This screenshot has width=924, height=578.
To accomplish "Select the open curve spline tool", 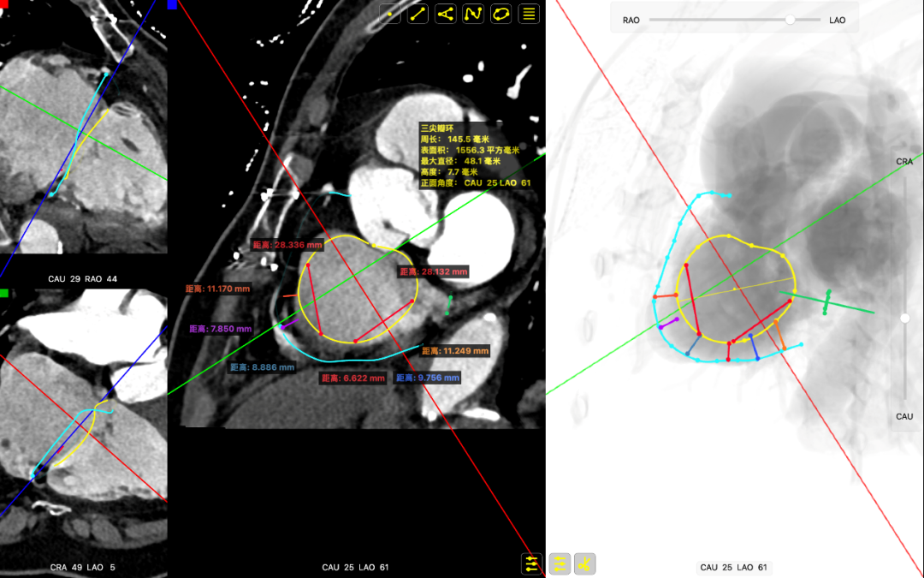I will (473, 14).
